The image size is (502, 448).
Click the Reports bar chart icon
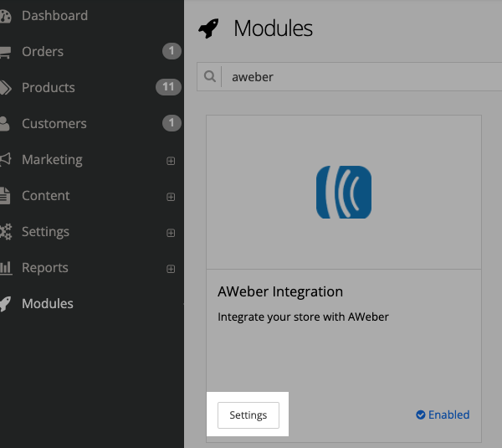[x=6, y=268]
